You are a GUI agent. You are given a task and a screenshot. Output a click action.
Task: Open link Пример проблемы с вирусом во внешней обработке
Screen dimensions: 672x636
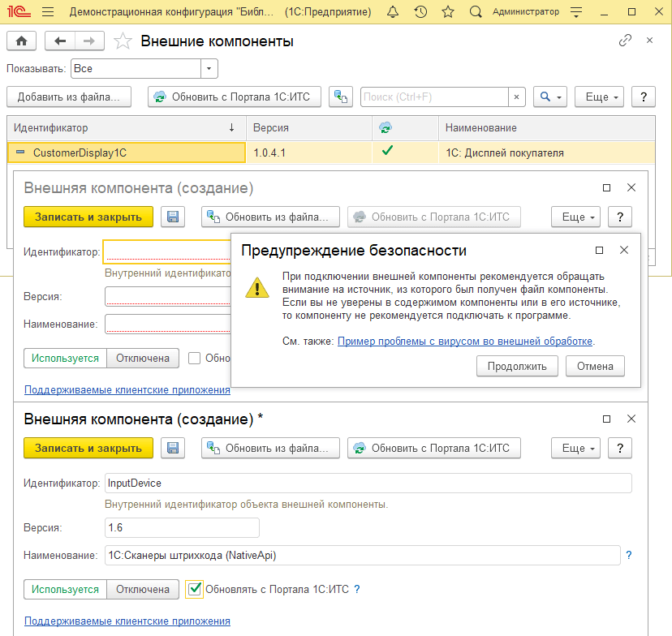tap(465, 341)
